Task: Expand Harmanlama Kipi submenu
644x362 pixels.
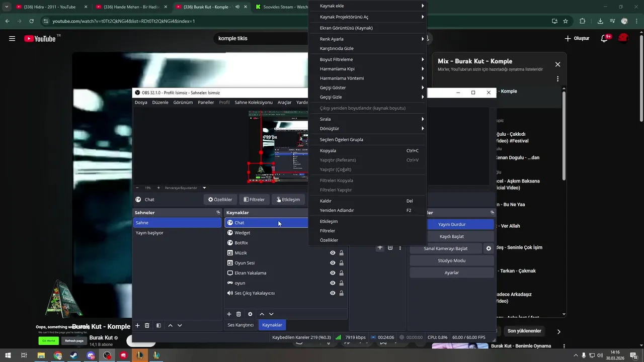Action: point(367,69)
